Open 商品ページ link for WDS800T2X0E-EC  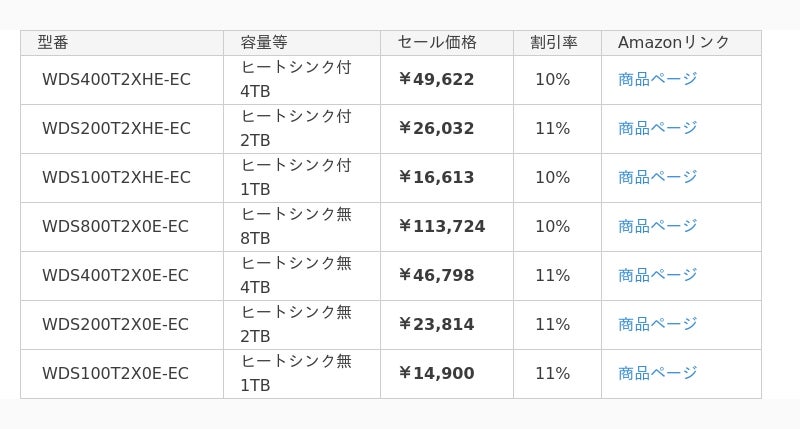coord(657,226)
